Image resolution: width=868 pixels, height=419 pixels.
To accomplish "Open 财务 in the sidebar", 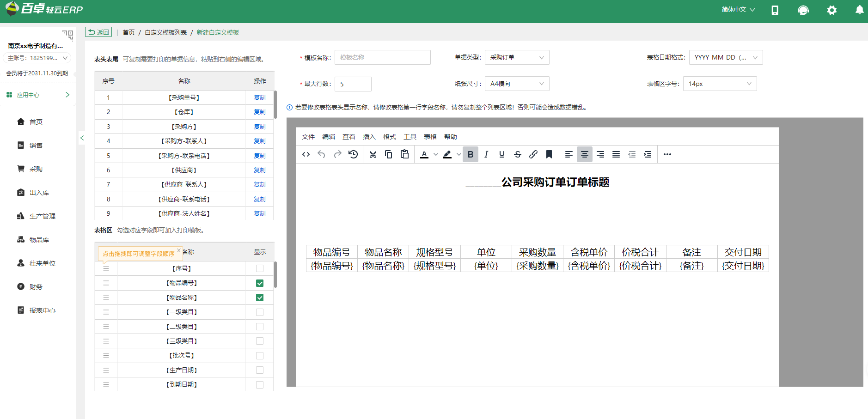I will click(36, 287).
